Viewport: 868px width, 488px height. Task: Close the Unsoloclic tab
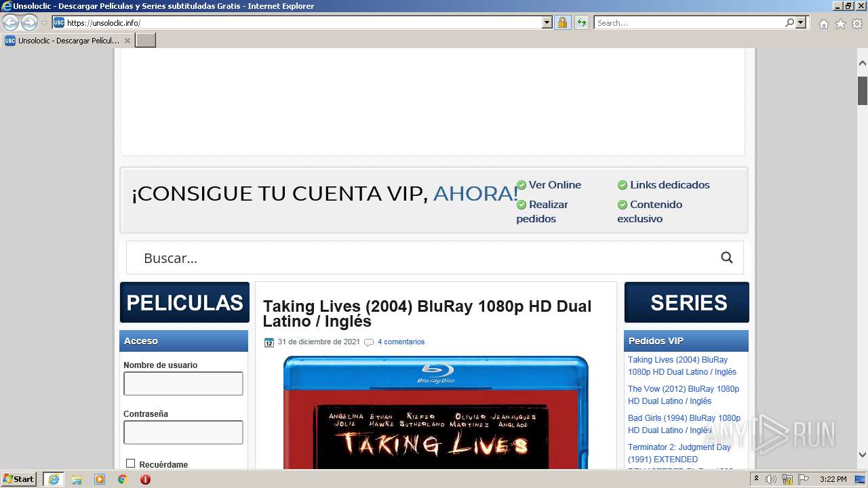click(x=127, y=41)
